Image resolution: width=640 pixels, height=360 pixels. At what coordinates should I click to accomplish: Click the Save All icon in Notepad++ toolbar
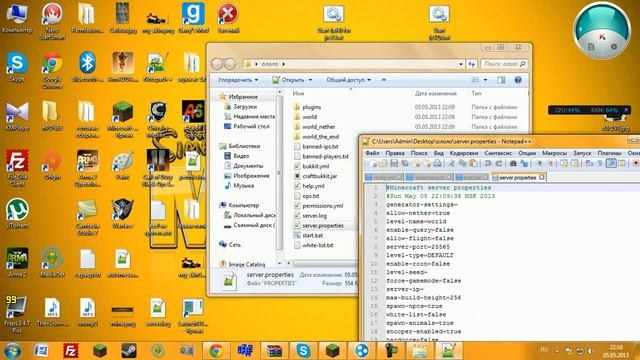pos(405,164)
